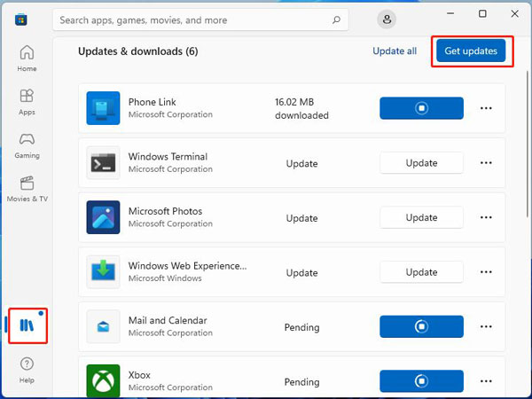Select the Windows Terminal app name
This screenshot has width=532, height=399.
point(168,156)
